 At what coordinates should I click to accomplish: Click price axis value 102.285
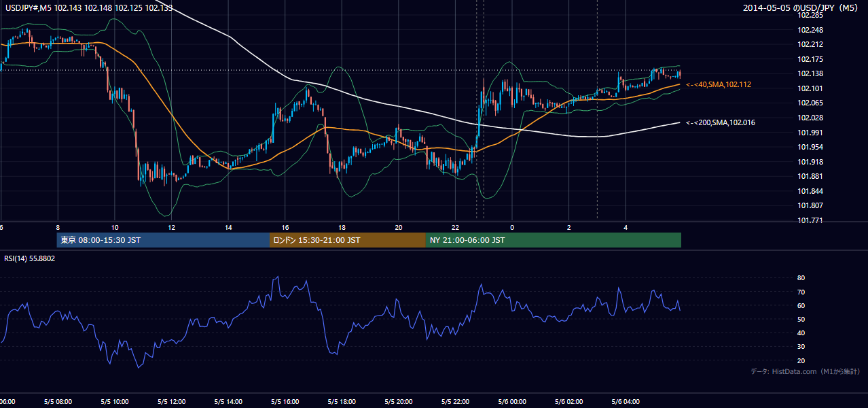coord(810,15)
